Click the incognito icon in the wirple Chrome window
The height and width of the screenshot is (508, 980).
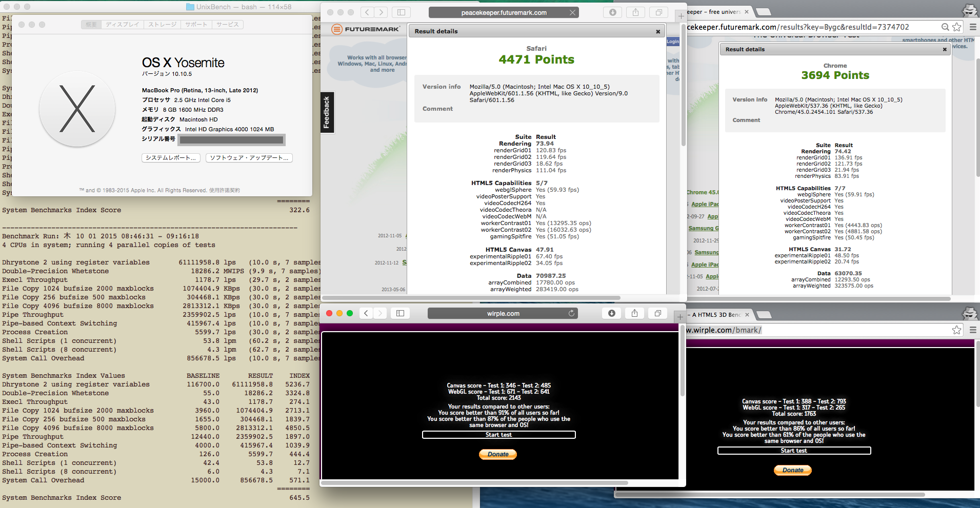click(x=970, y=313)
